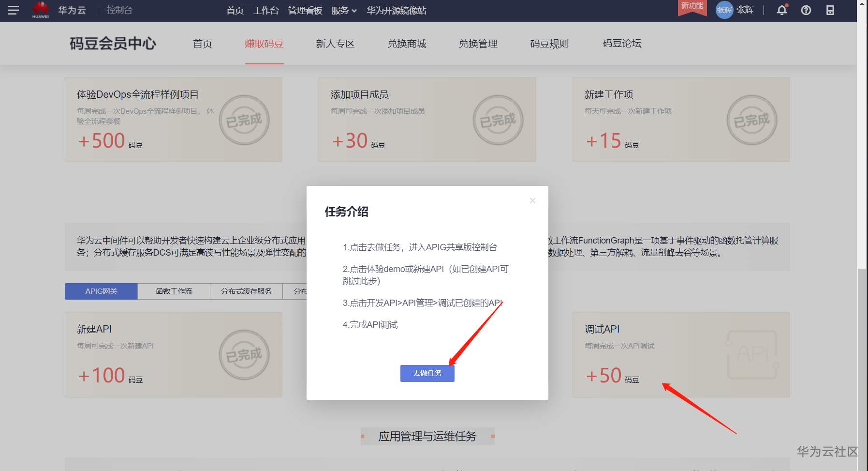The width and height of the screenshot is (868, 471).
Task: Click the 去做任务 button
Action: click(x=427, y=373)
